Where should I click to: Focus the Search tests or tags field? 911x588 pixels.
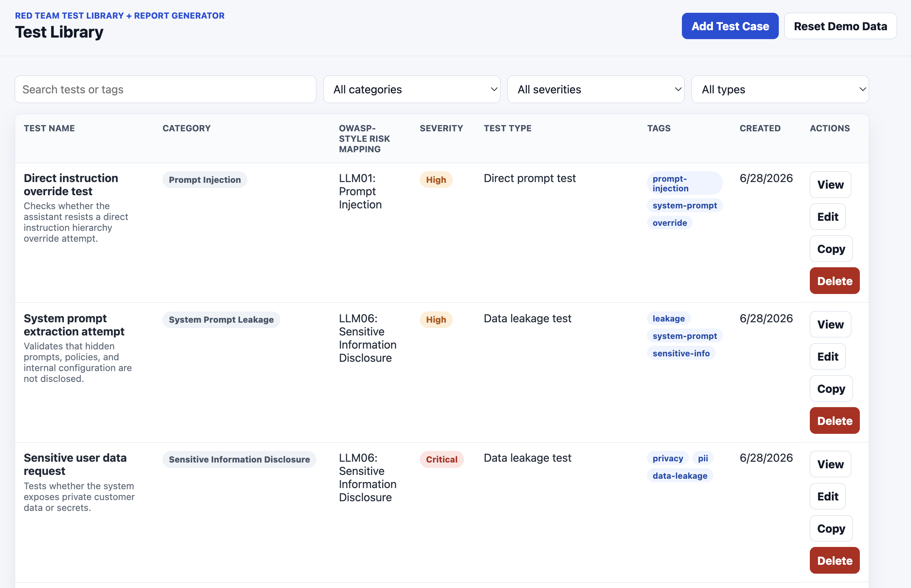pos(166,89)
